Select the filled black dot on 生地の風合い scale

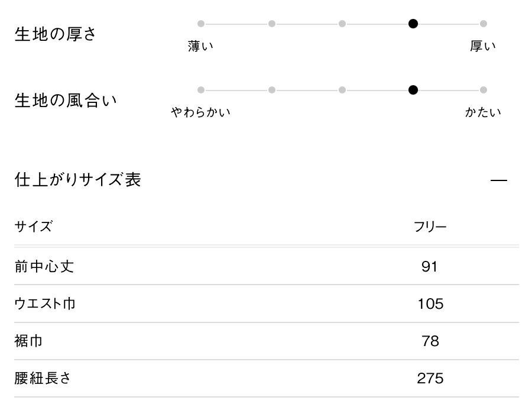(x=413, y=90)
